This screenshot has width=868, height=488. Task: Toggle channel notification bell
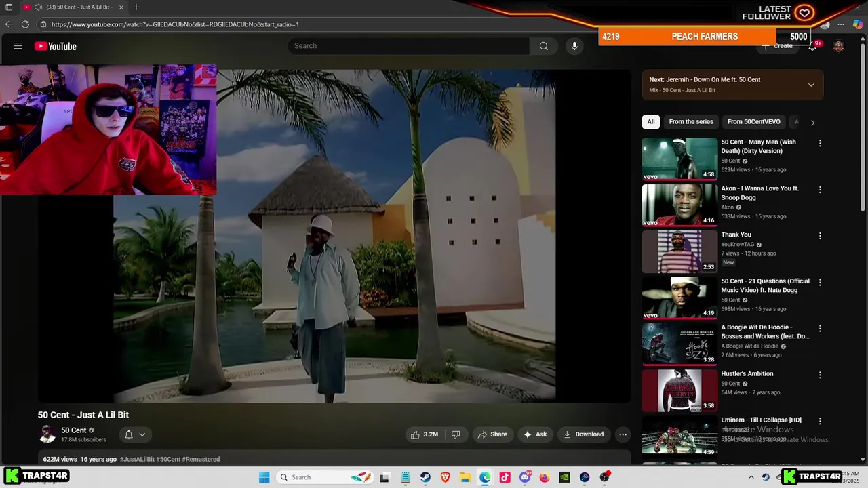128,434
